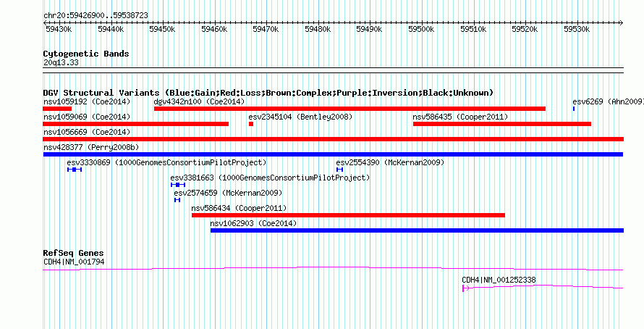Viewport: 644px width, 329px height.
Task: Click the small esv2345104 red marker
Action: pos(251,124)
